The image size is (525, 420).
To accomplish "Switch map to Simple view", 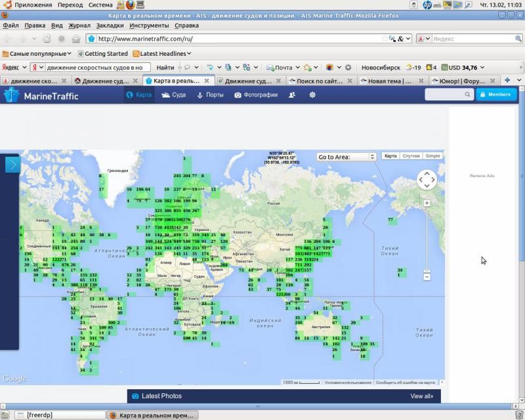I will click(x=432, y=156).
